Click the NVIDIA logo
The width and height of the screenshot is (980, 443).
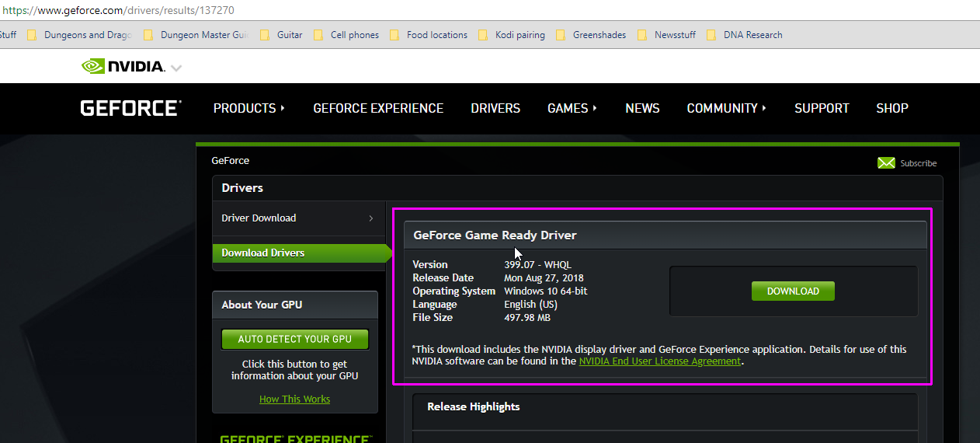point(123,66)
